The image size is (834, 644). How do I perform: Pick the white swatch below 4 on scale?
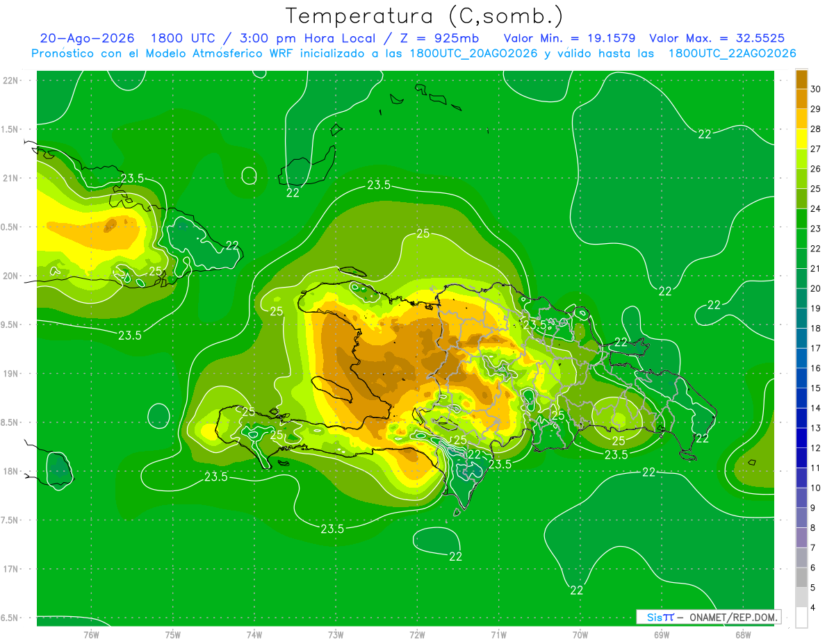[801, 618]
